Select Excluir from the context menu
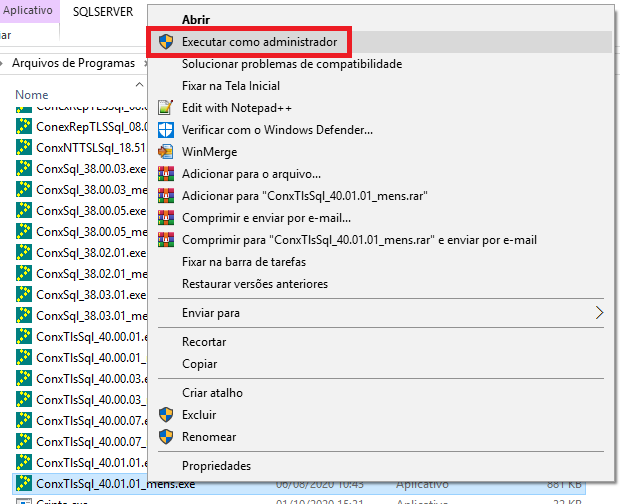620x504 pixels. tap(199, 415)
